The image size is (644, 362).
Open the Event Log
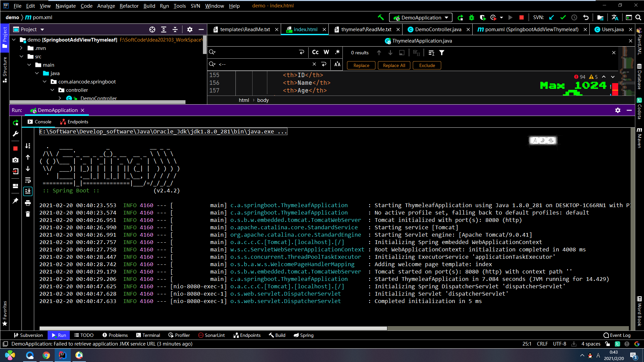[617, 335]
